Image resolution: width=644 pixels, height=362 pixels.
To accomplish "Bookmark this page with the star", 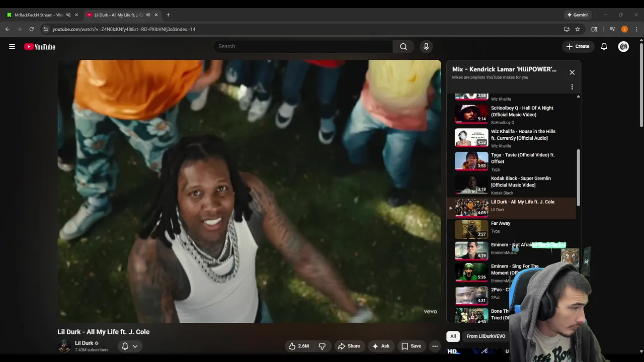I will click(x=578, y=29).
